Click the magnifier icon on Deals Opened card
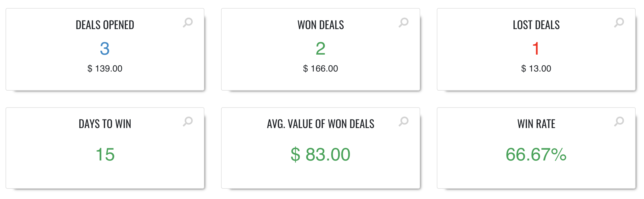The image size is (644, 199). point(188,22)
